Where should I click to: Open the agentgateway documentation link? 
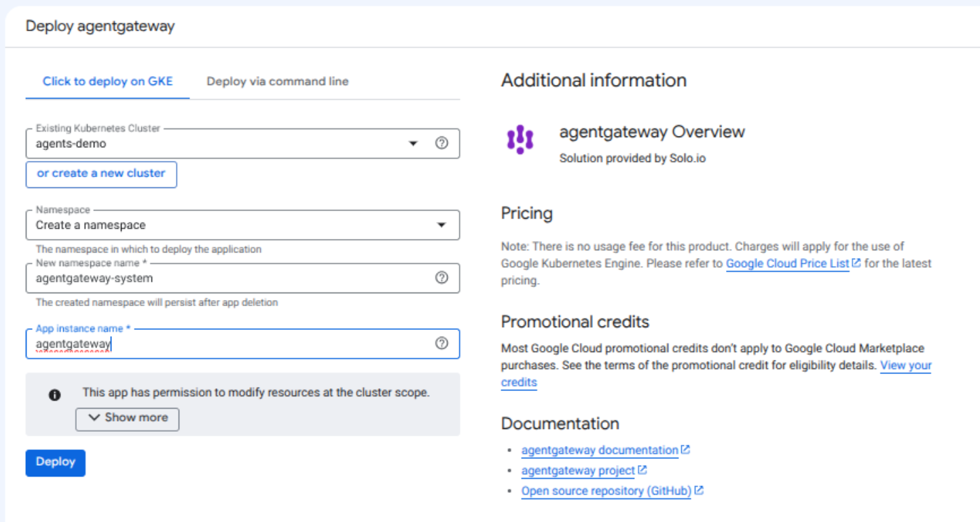coord(600,450)
